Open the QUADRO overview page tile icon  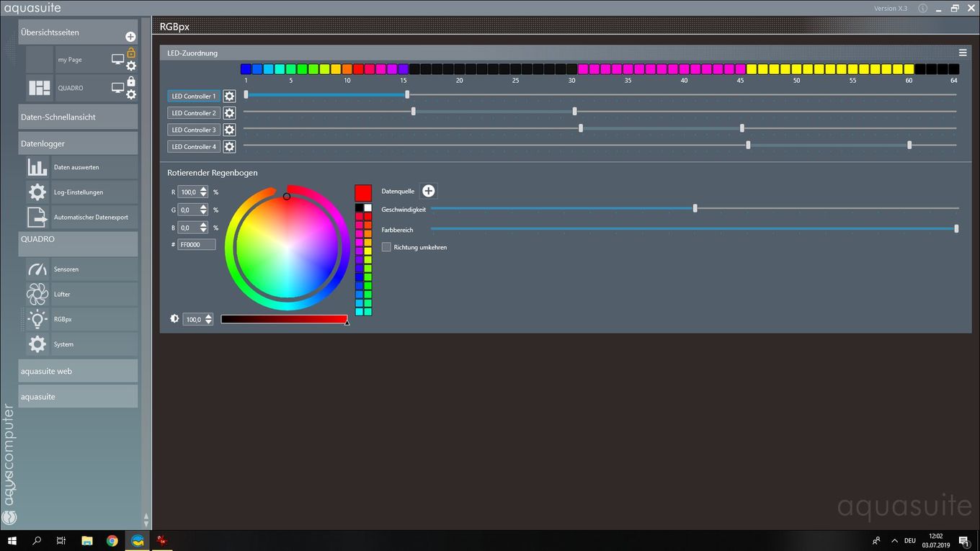click(x=39, y=88)
